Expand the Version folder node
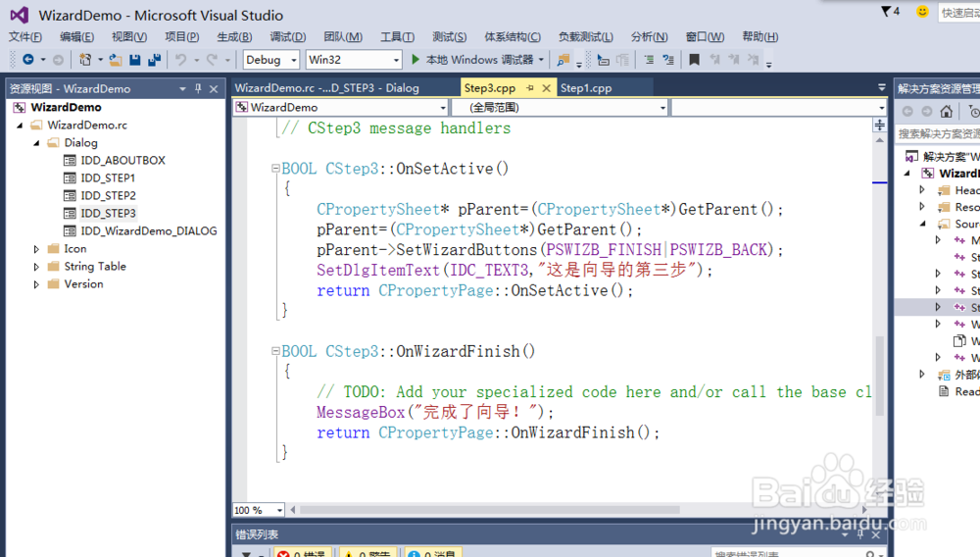This screenshot has height=557, width=980. tap(36, 283)
